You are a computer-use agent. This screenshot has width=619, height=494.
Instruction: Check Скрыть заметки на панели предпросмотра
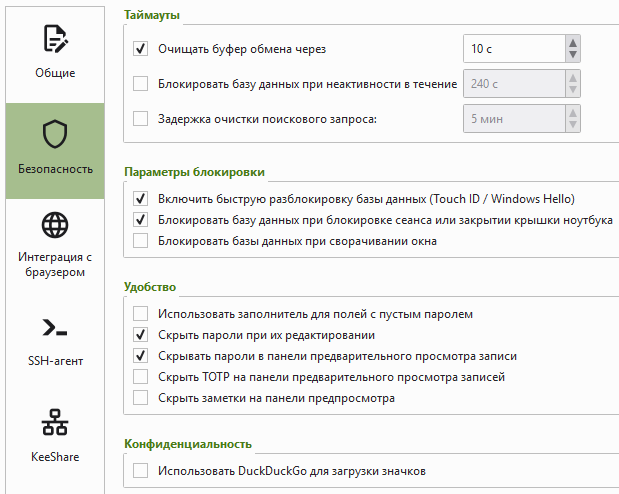click(140, 398)
